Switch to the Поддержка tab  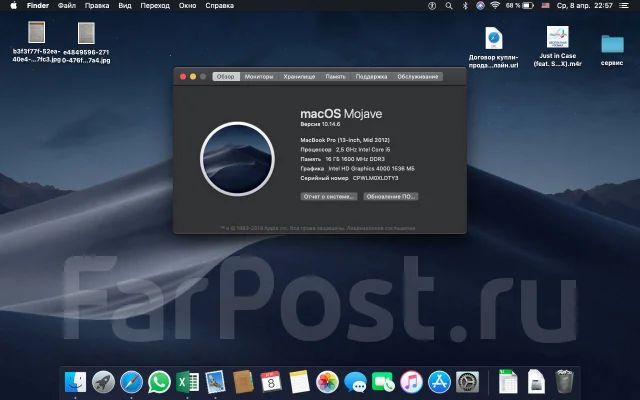(371, 76)
